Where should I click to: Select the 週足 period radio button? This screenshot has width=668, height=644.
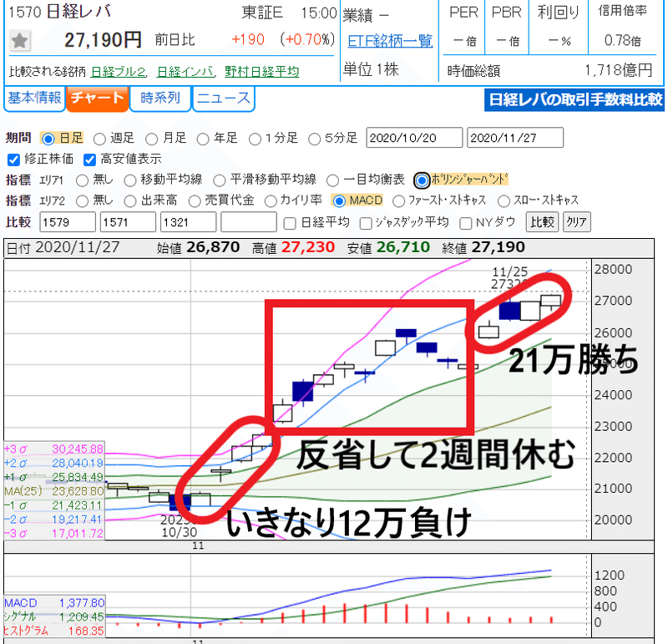[x=99, y=139]
